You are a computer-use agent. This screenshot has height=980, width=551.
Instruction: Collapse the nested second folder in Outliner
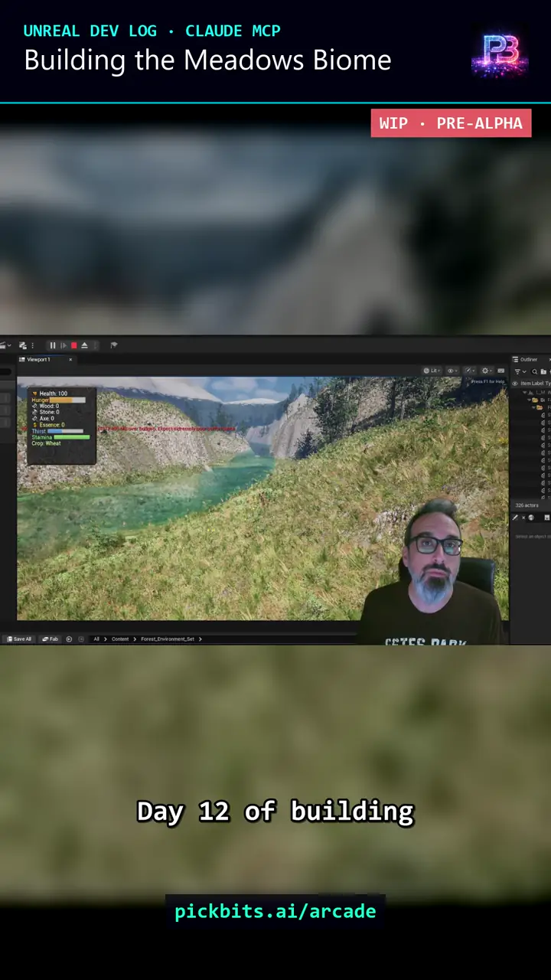(533, 407)
